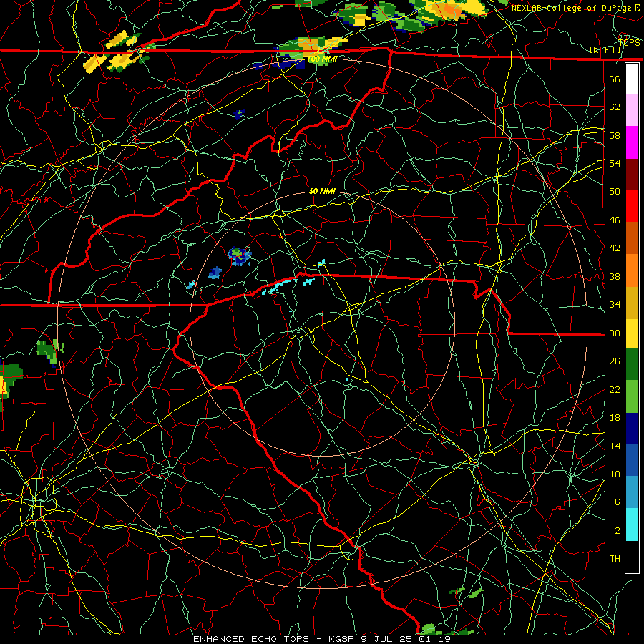Click the "TOPS" legend heading
Viewport: 644px width, 644px height.
pos(629,43)
